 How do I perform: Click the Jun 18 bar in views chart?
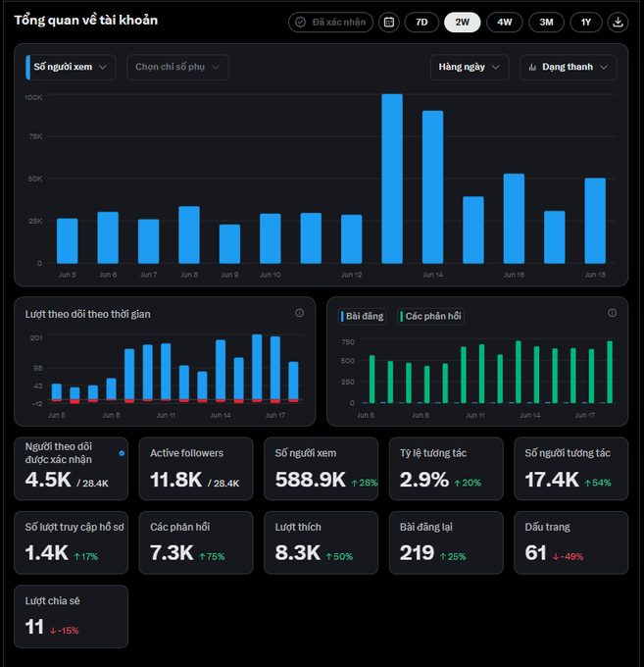[x=595, y=221]
